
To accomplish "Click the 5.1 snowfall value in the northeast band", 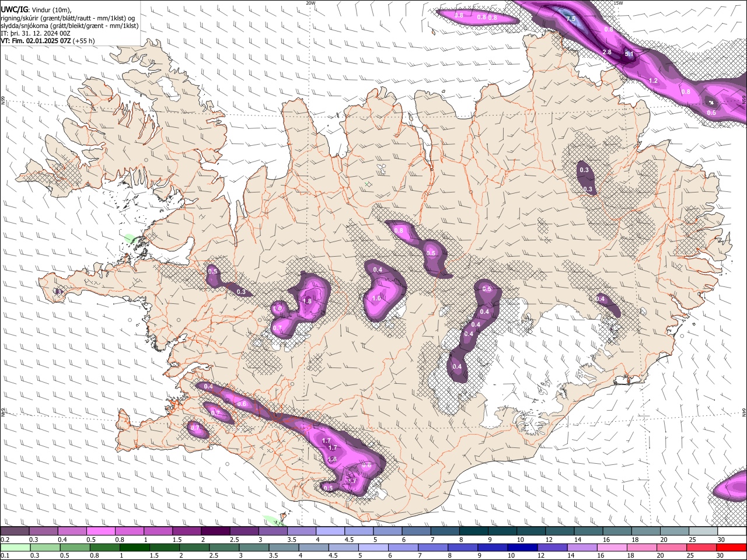I will click(629, 54).
